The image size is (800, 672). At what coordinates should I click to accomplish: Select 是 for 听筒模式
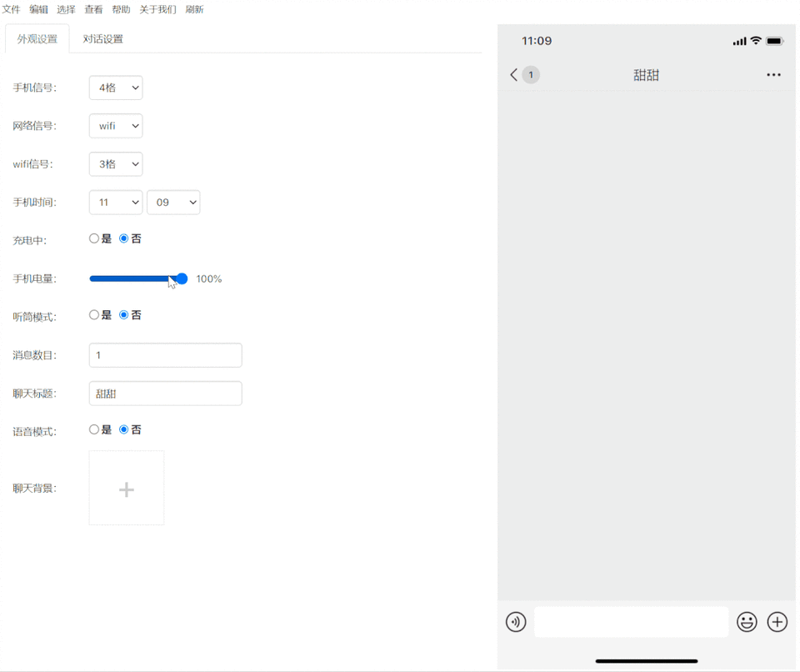point(94,315)
